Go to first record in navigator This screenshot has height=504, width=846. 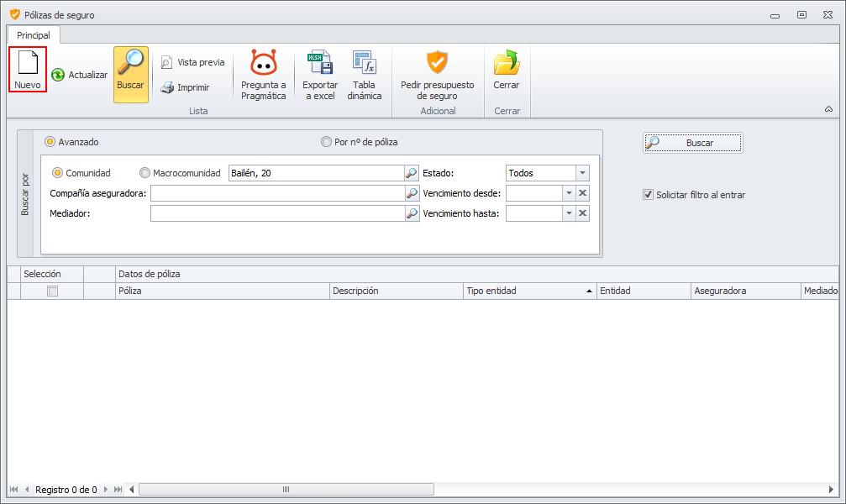coord(14,490)
